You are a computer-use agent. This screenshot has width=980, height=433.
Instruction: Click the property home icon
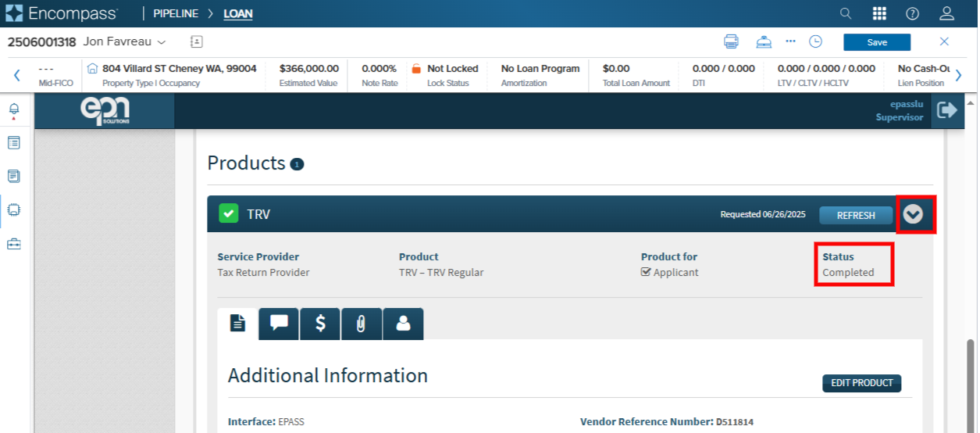click(x=92, y=69)
